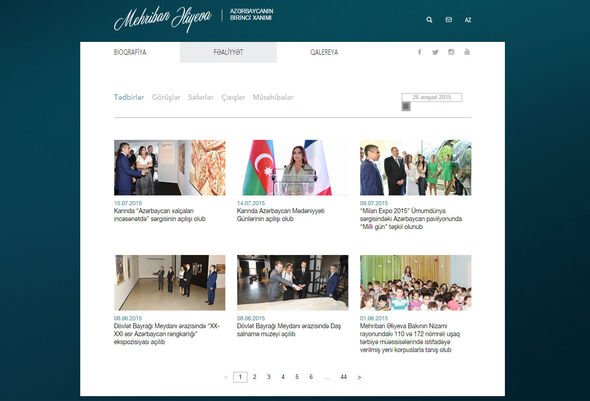Switch to the Müsahibələr tab
Screen dimensions: 590x401
click(273, 97)
